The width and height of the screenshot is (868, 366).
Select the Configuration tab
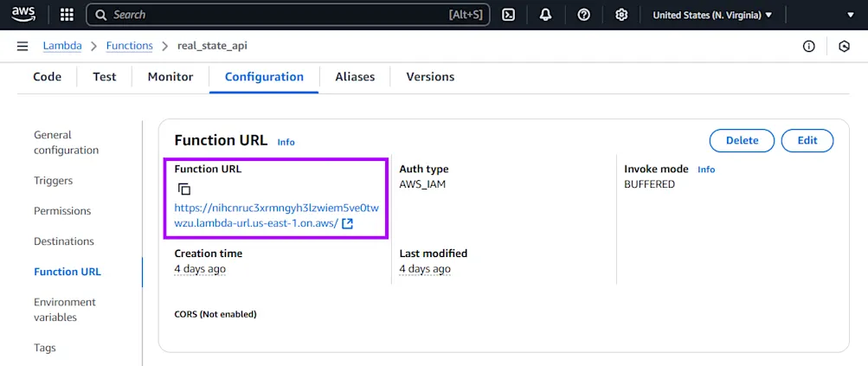point(264,77)
